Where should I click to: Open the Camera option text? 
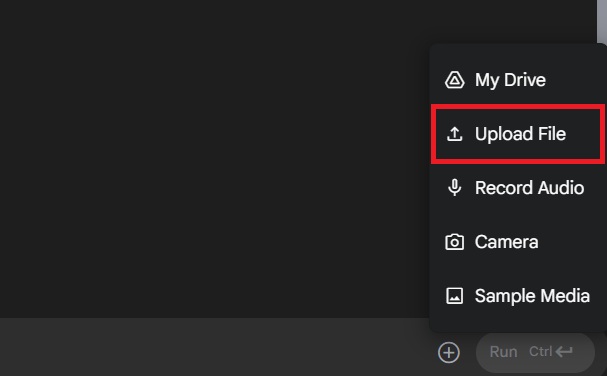point(506,242)
